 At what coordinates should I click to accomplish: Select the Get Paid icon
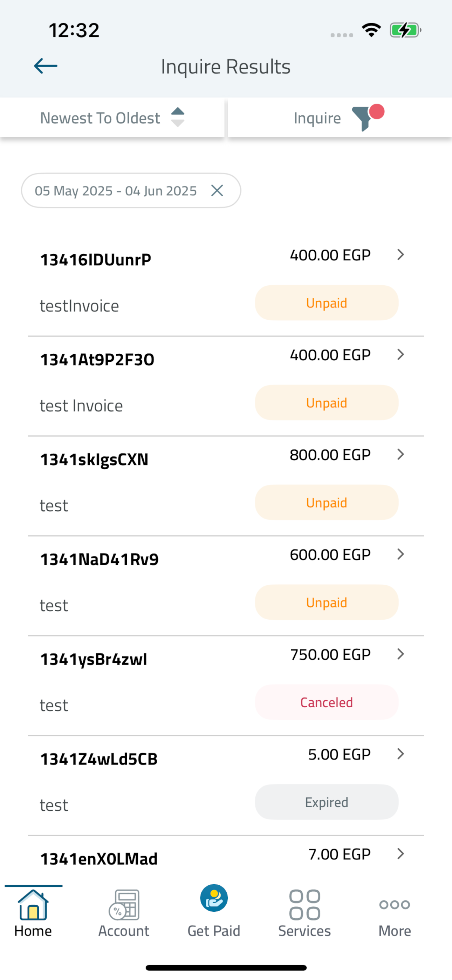pyautogui.click(x=214, y=898)
